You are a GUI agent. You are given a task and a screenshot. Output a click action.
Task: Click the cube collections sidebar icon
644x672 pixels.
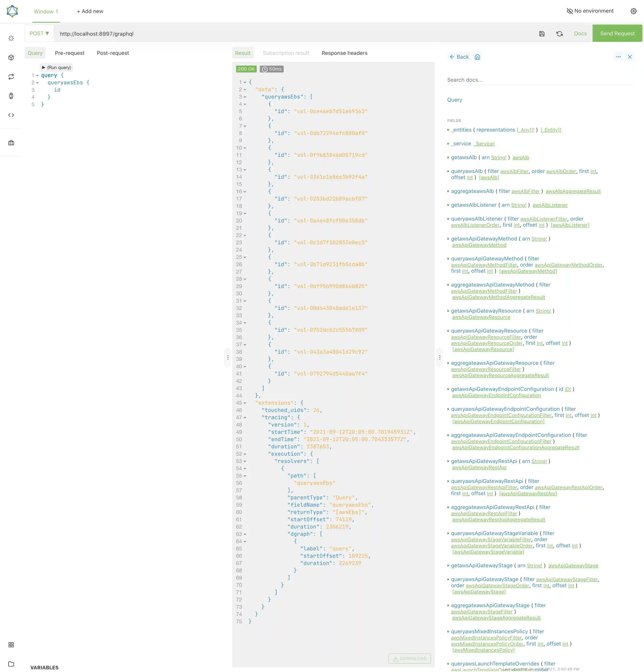[x=11, y=58]
